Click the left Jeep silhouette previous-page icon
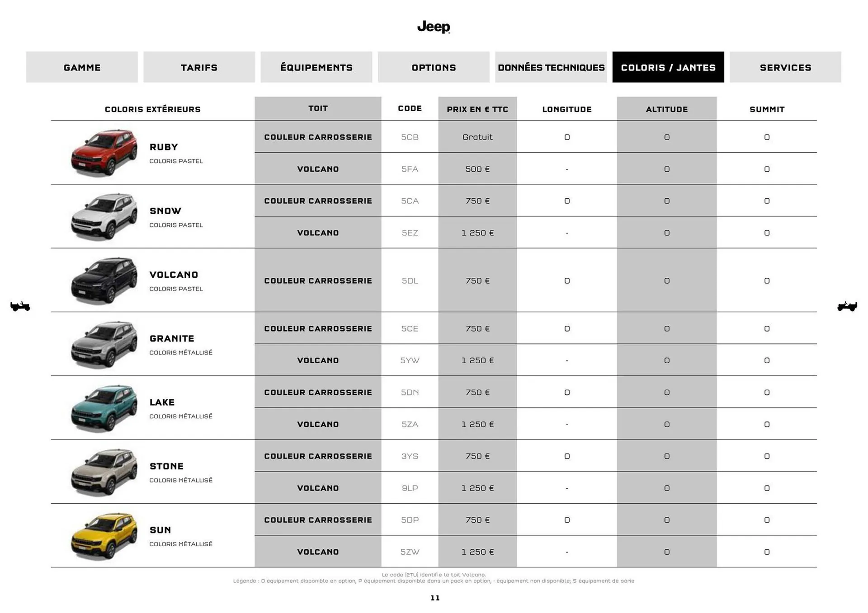The height and width of the screenshot is (613, 868). (20, 306)
